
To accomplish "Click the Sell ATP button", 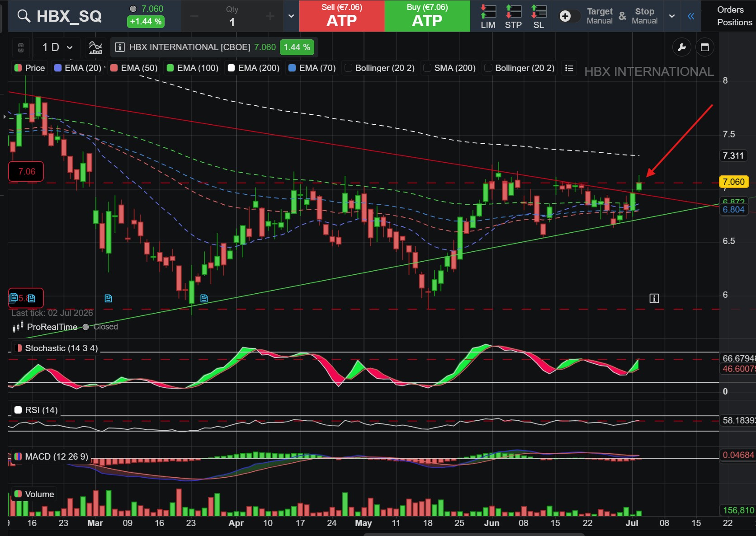I will [342, 16].
